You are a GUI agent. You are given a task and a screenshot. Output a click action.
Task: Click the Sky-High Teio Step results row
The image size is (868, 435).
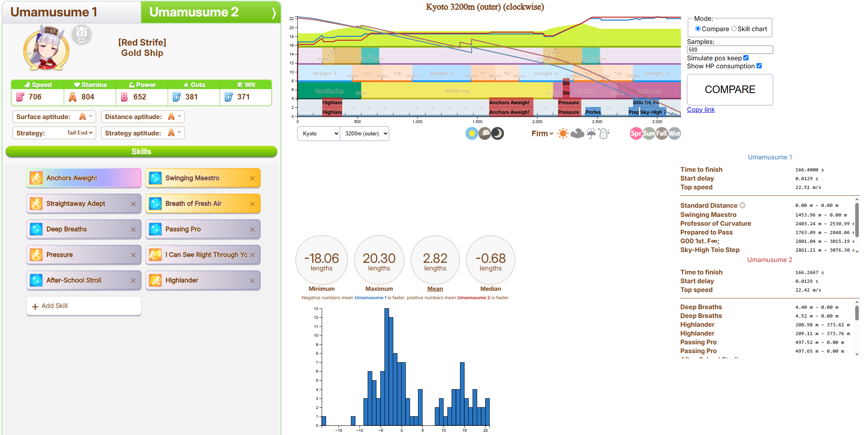pos(767,250)
